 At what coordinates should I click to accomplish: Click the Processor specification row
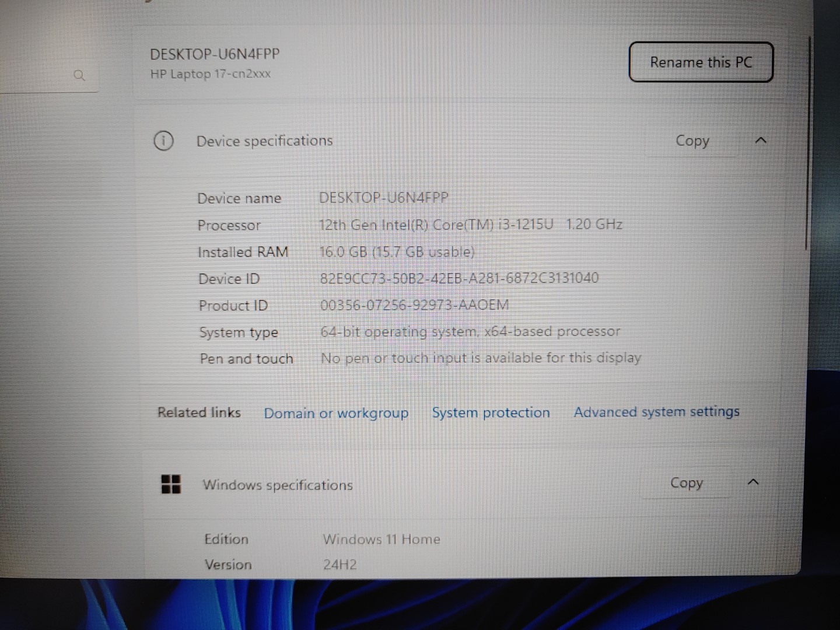[x=471, y=225]
